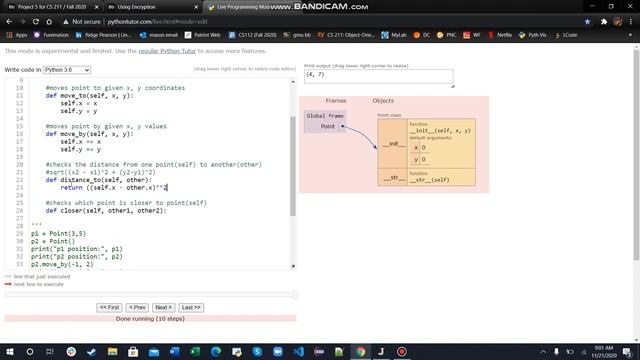Click the def distance_to code line
Image resolution: width=640 pixels, height=360 pixels.
[99, 180]
